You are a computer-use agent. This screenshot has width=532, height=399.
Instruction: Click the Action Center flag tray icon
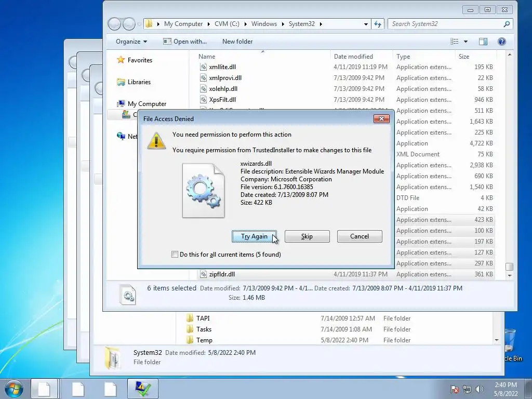(x=454, y=389)
